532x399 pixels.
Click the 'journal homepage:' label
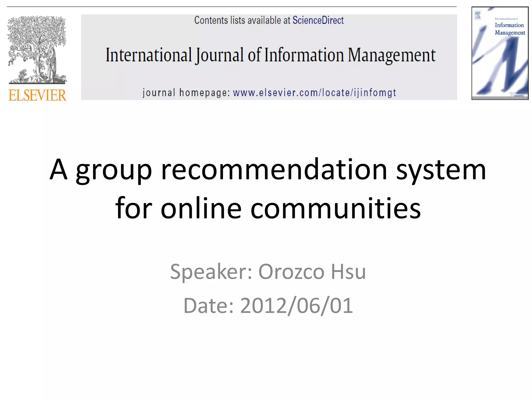point(186,92)
